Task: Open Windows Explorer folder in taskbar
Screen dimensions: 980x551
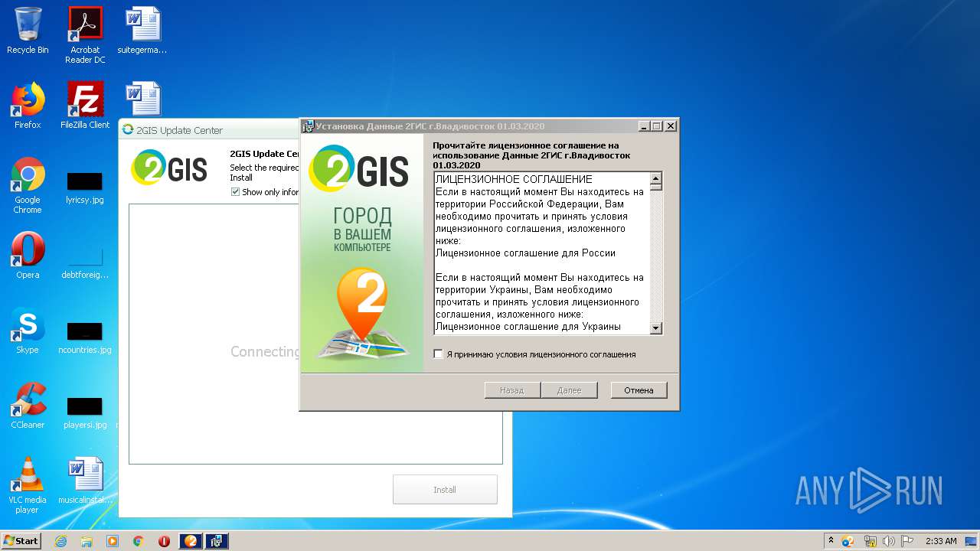Action: [87, 541]
